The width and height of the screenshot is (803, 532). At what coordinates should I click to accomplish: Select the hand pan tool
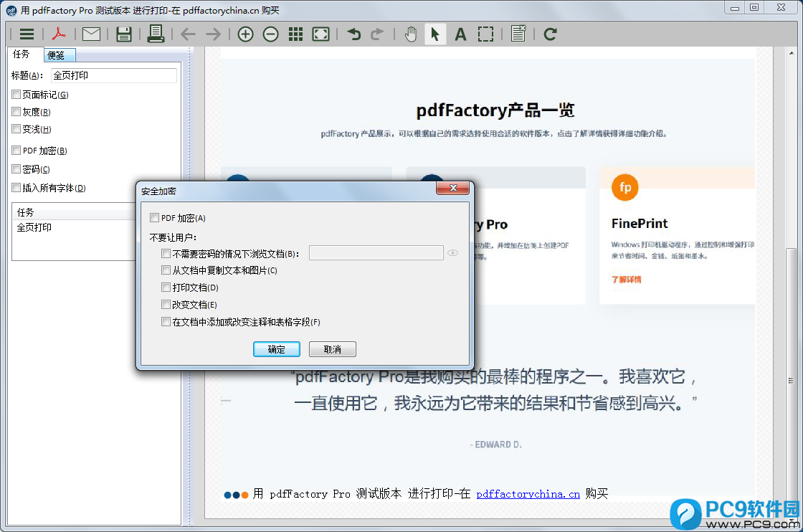[x=410, y=34]
